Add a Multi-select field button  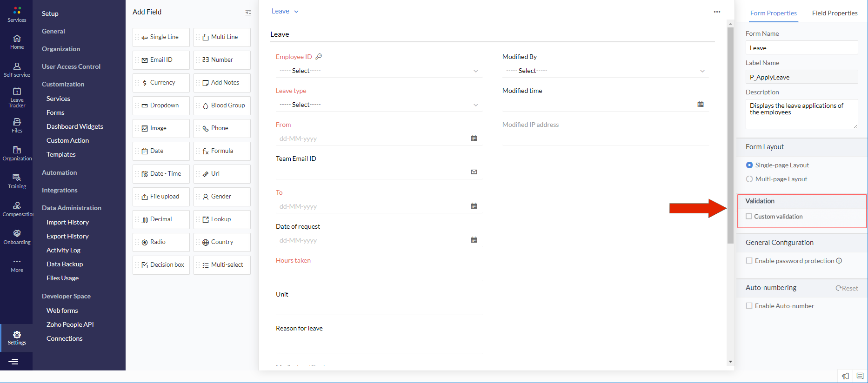point(222,265)
